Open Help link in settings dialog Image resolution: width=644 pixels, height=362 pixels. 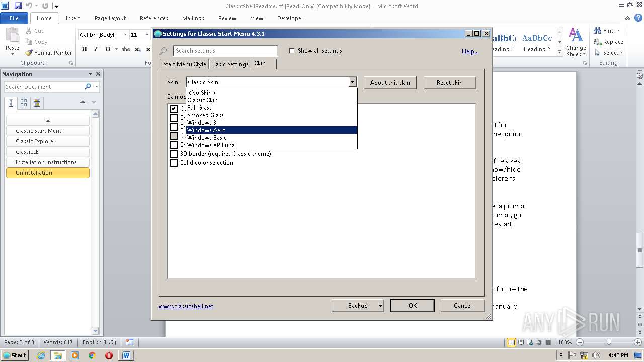[470, 51]
